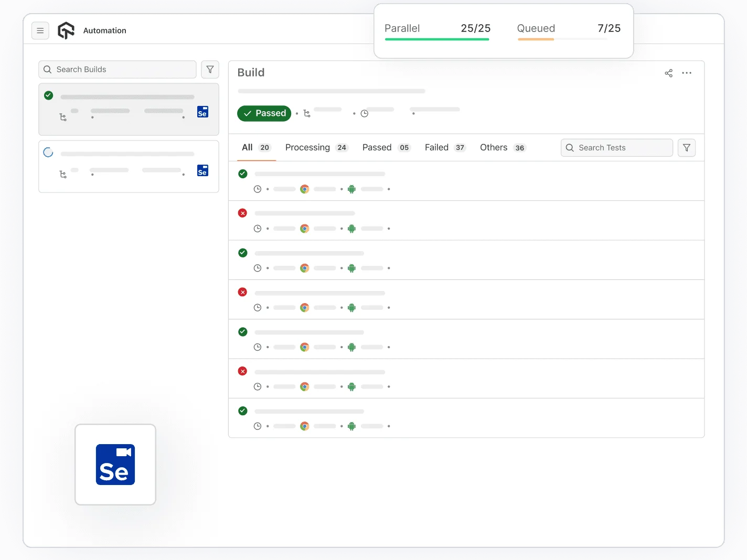
Task: Show the Passed tests tab
Action: [385, 148]
